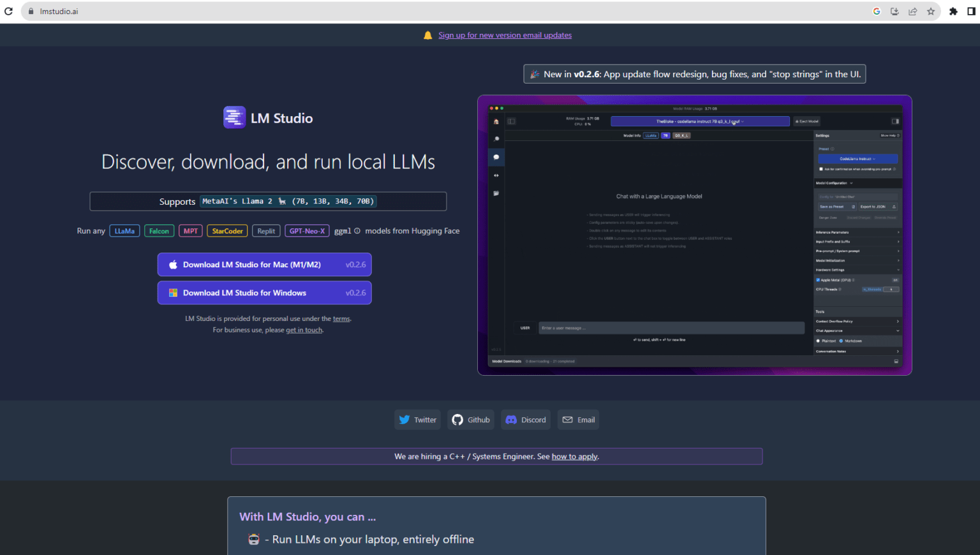
Task: Open the Github icon link
Action: point(457,419)
